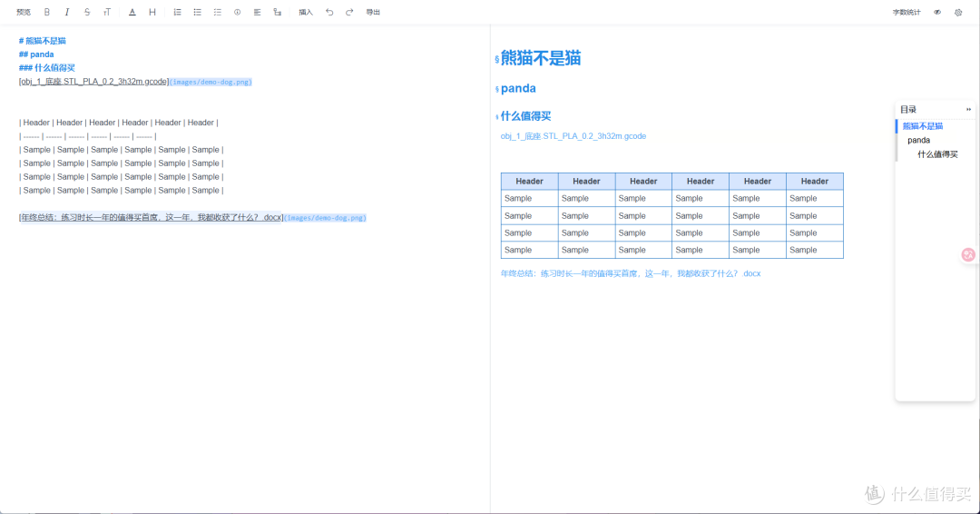The image size is (980, 514).
Task: Open the text alignment options
Action: (x=257, y=12)
